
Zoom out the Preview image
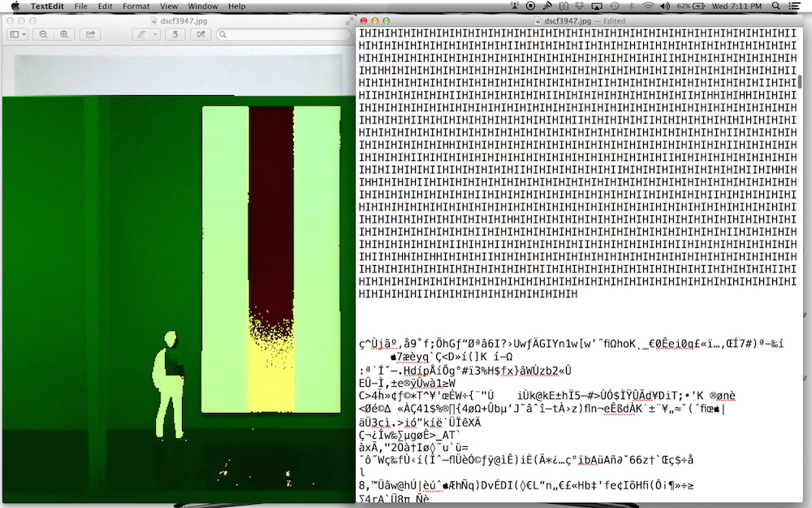tap(44, 34)
